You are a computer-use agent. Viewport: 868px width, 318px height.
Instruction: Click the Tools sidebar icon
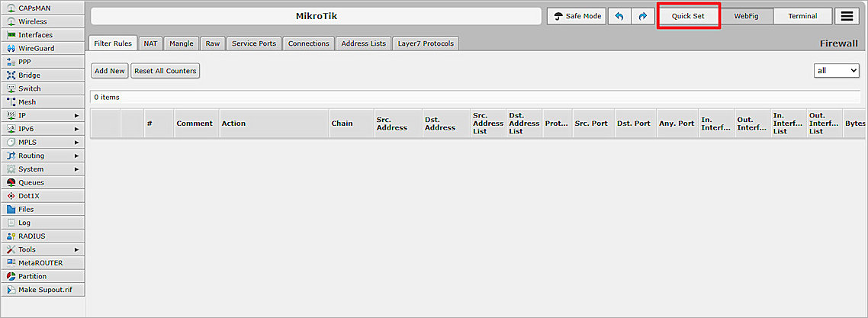(11, 249)
